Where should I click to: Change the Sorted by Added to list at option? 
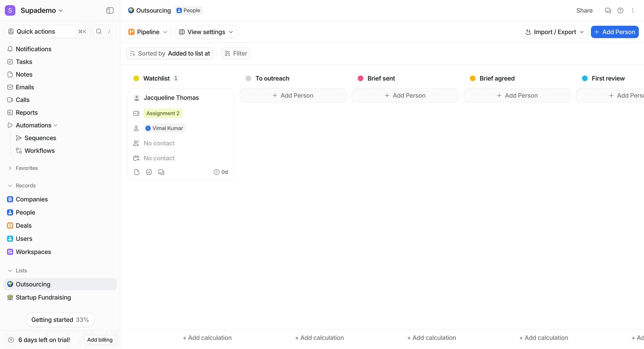click(x=169, y=53)
